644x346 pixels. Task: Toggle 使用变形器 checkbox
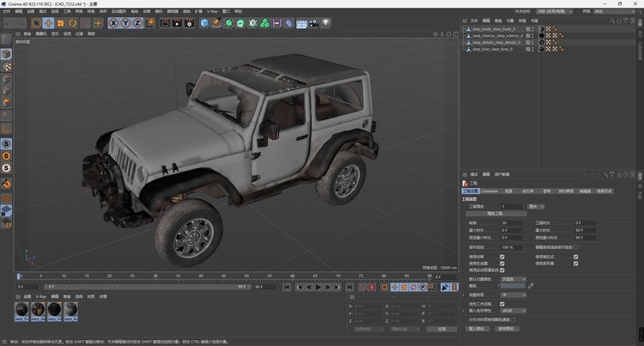point(576,264)
